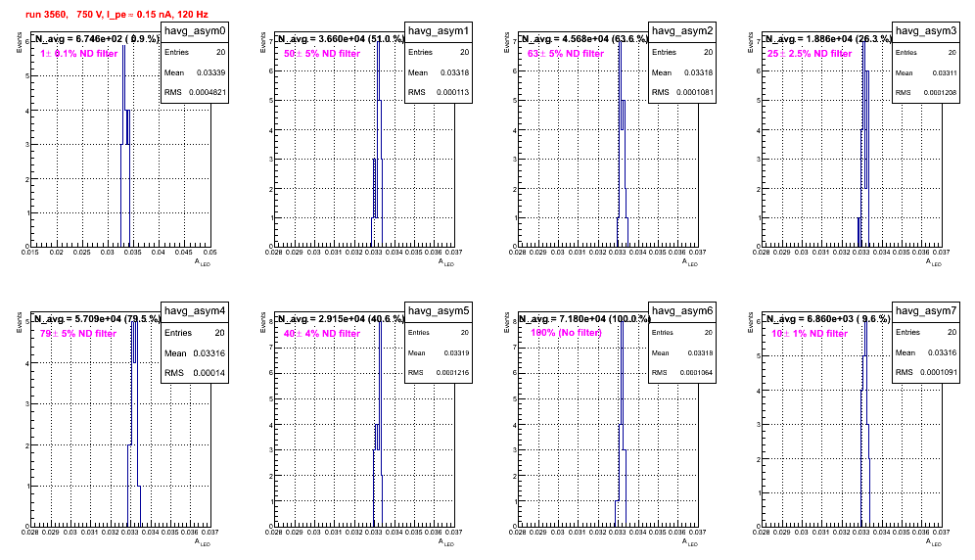975x560 pixels.
Task: Click the Mean value in havg_asym6 box
Action: [700, 352]
